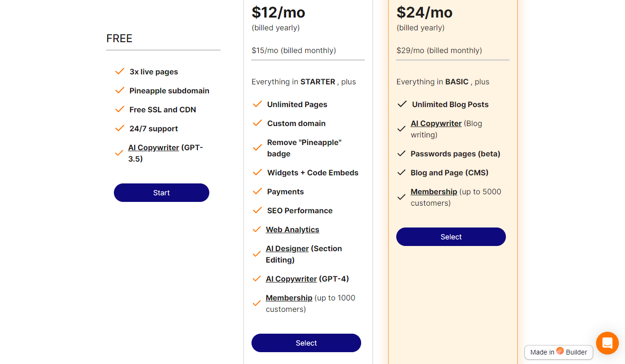The height and width of the screenshot is (364, 625).
Task: Click the Free SSL and CDN text
Action: coord(163,109)
